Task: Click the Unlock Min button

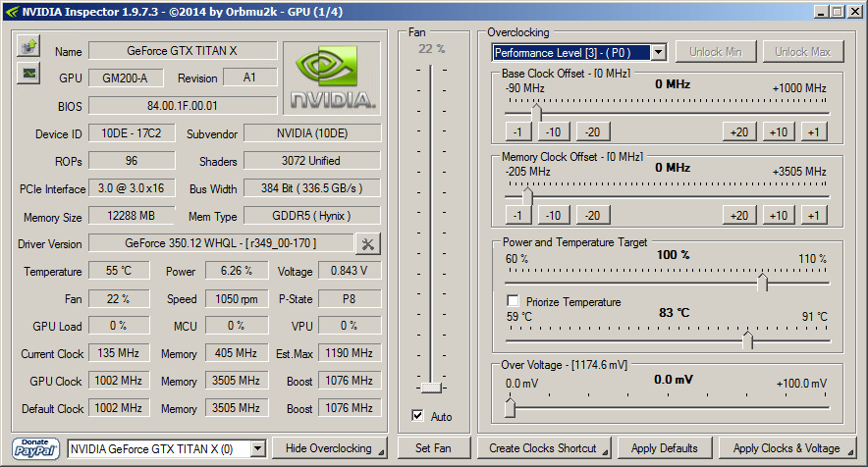Action: coord(715,52)
